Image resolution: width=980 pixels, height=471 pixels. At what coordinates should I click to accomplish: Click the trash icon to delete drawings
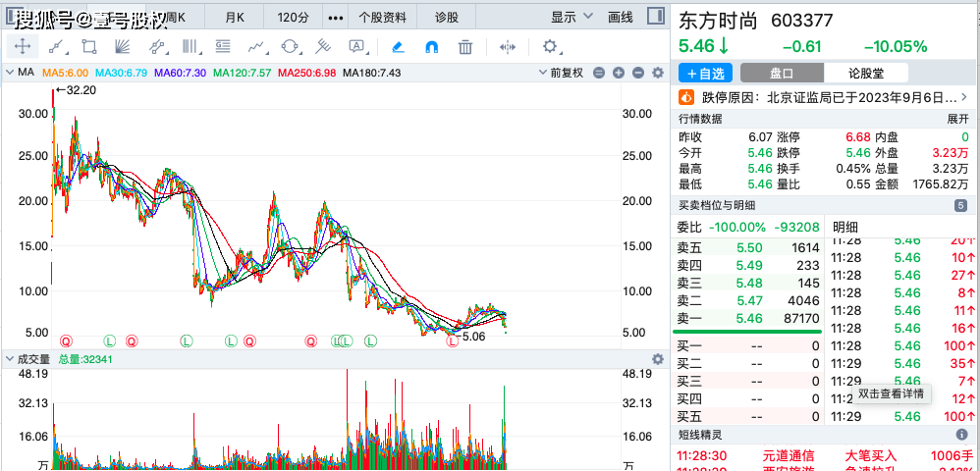click(465, 46)
